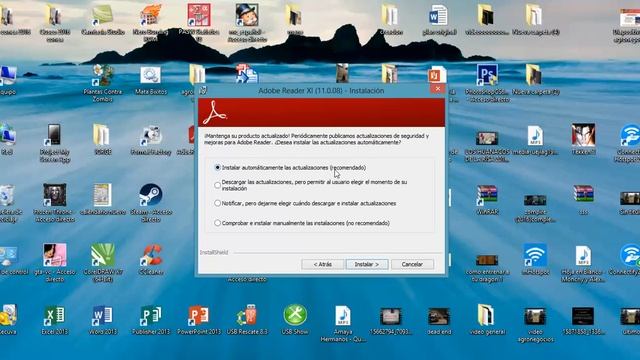
Task: Select the PASW Statistics desktop icon
Action: pyautogui.click(x=199, y=23)
